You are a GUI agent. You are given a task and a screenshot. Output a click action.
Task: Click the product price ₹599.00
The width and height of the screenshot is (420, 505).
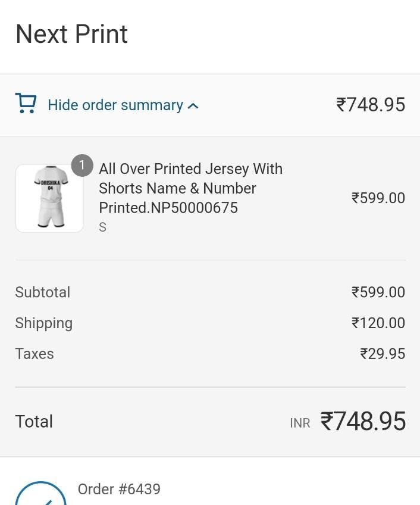378,198
